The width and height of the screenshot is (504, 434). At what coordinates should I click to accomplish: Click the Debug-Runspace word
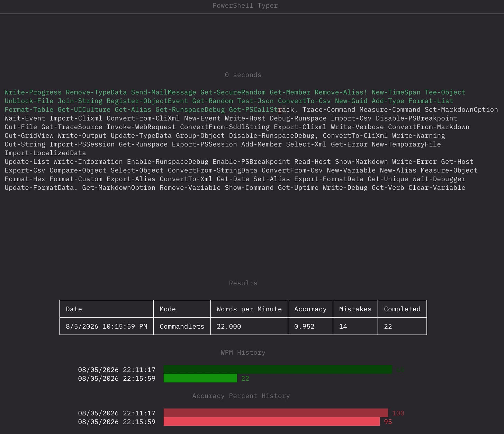pos(298,118)
